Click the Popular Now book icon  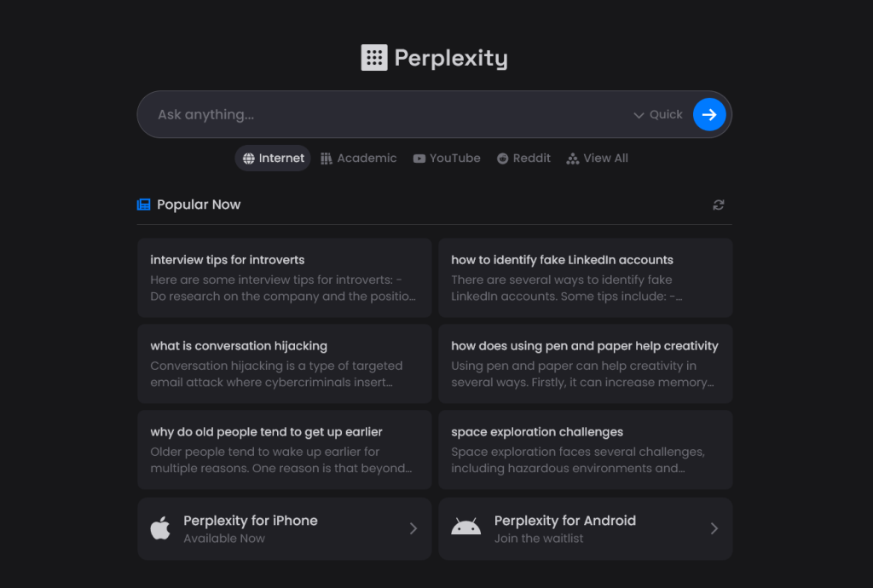[x=143, y=204]
